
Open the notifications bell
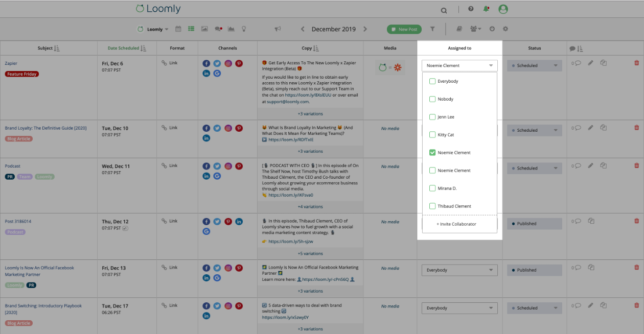486,9
